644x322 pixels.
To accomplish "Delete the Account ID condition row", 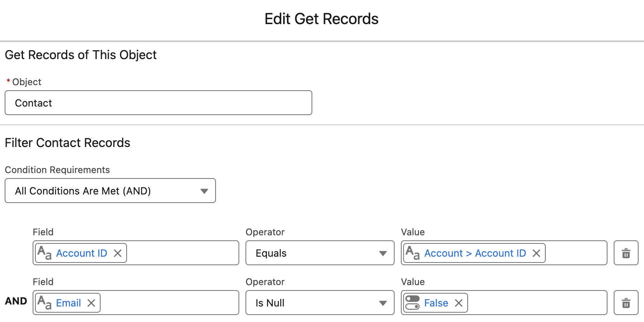I will coord(626,253).
